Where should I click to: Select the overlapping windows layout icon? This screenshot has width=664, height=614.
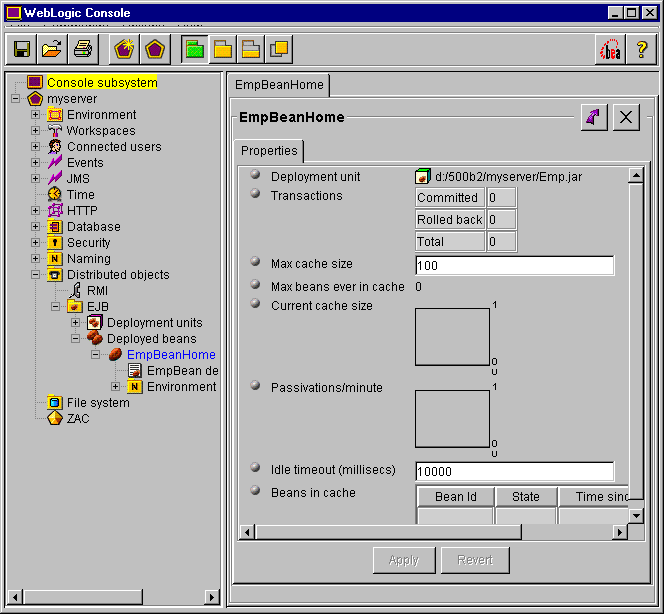tap(279, 50)
